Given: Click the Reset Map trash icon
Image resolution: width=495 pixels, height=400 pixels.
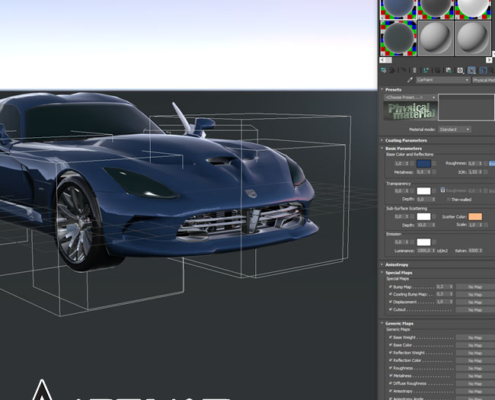Looking at the screenshot, I should pyautogui.click(x=415, y=70).
